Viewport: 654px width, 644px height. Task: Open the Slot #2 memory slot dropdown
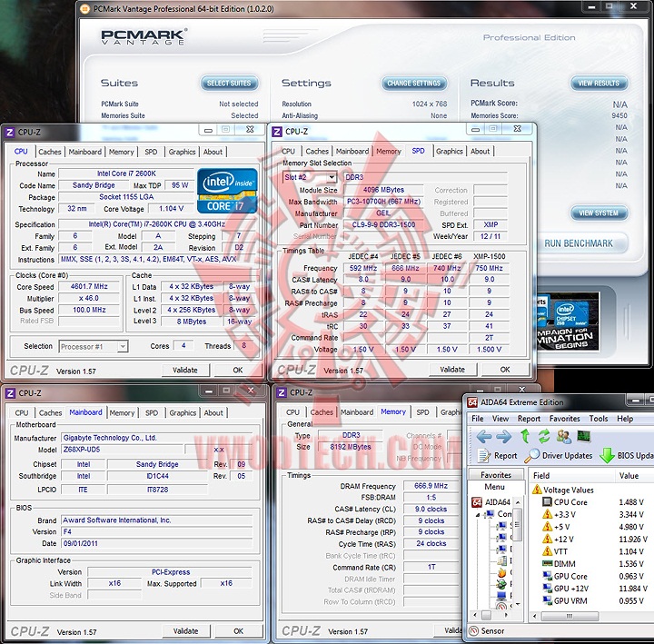click(x=332, y=177)
